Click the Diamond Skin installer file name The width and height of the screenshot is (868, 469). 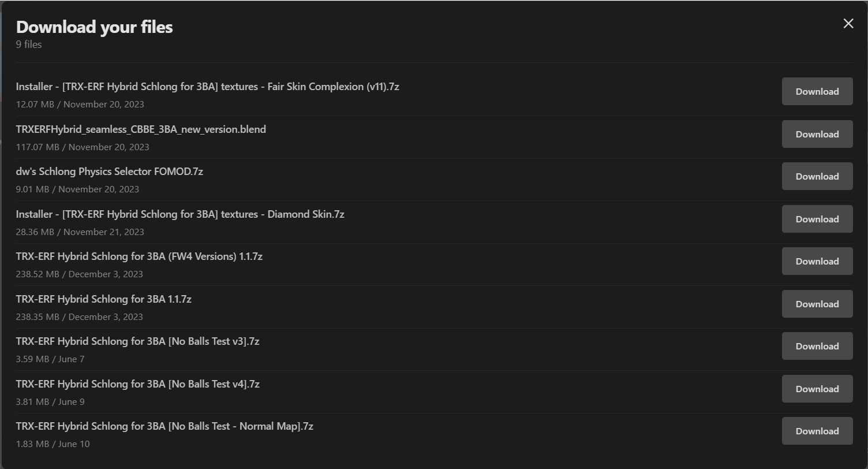coord(180,214)
